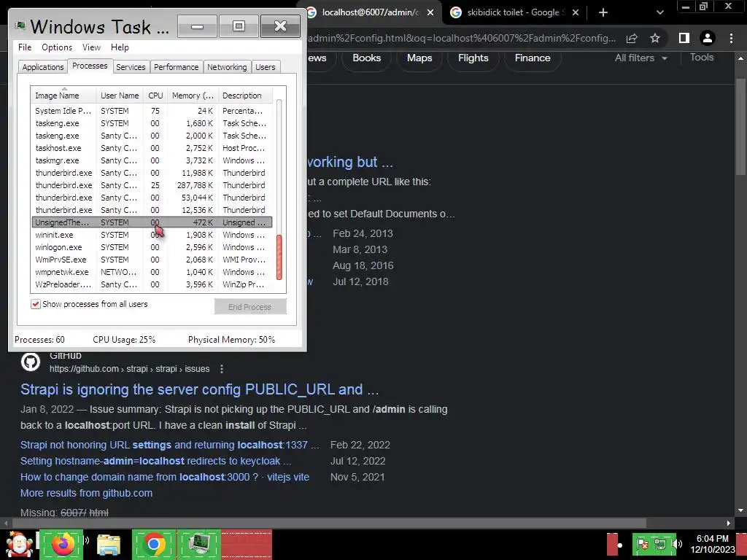Open 'Setting hostname-admin=localhost redirects' link

tap(156, 461)
